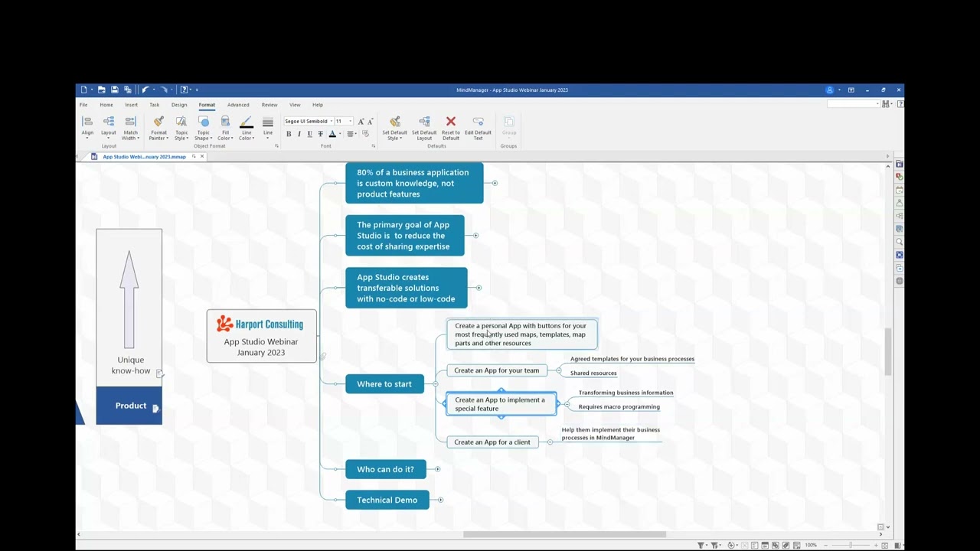Click the search box in ribbon top right
Screen dimensions: 980x551
[x=854, y=104]
